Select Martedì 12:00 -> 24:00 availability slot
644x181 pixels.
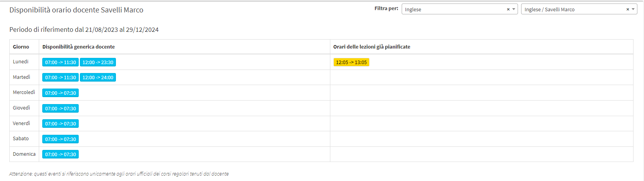[98, 78]
